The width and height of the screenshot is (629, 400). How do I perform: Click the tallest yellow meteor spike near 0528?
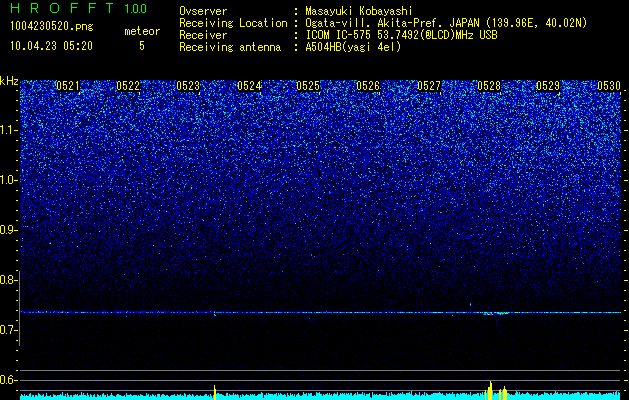point(490,390)
